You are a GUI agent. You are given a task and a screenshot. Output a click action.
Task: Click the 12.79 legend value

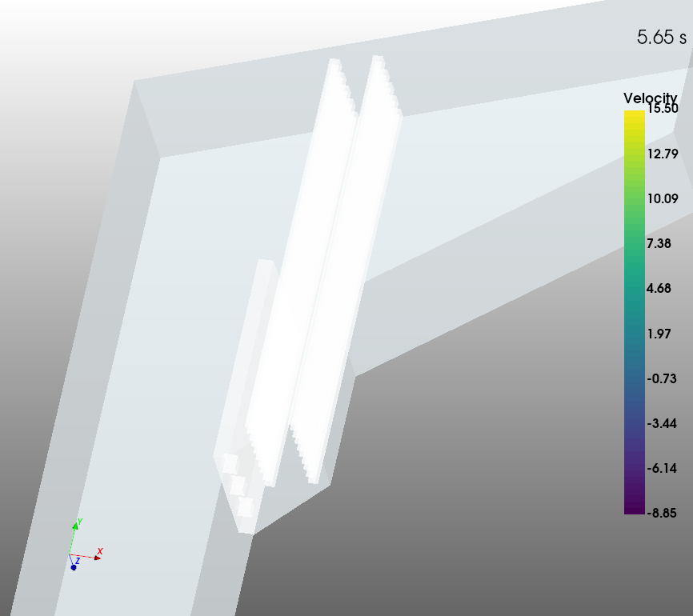coord(663,154)
